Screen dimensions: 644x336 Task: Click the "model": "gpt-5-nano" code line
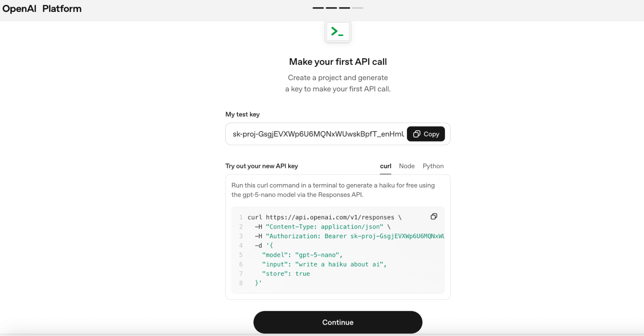coord(302,255)
